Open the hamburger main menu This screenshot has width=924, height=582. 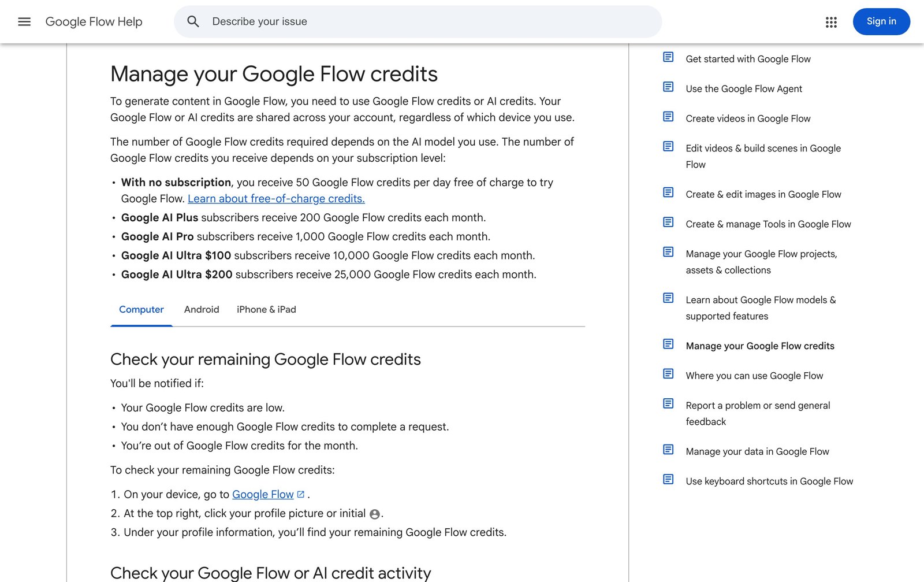(x=24, y=21)
